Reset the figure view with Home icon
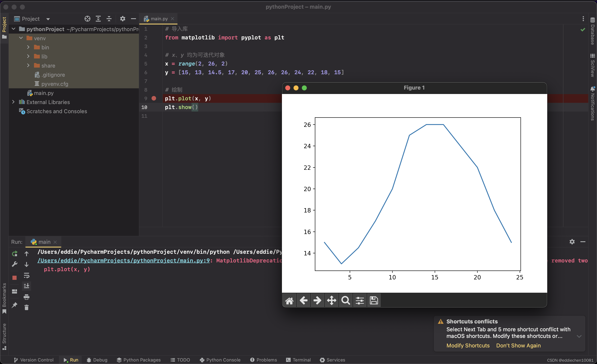The width and height of the screenshot is (597, 364). point(289,301)
